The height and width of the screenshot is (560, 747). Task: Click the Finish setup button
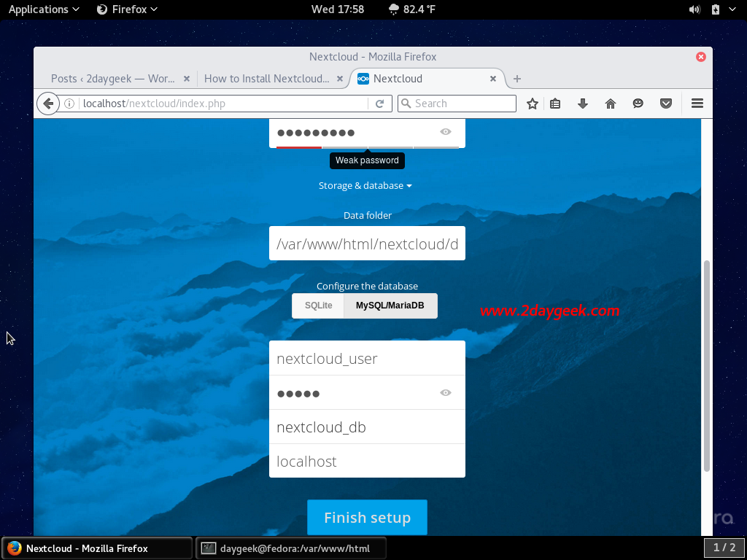[368, 517]
